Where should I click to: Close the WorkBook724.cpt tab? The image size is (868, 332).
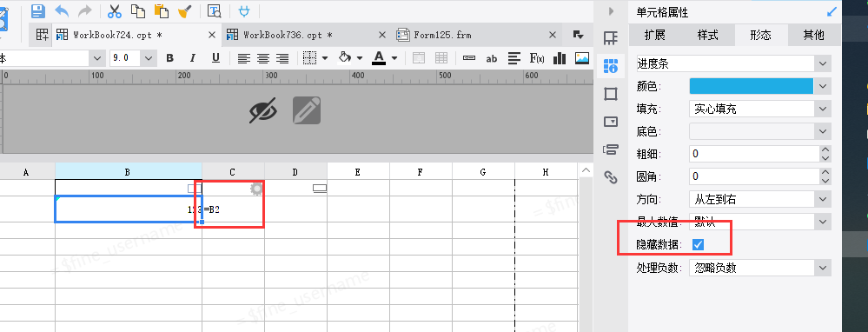coord(211,35)
